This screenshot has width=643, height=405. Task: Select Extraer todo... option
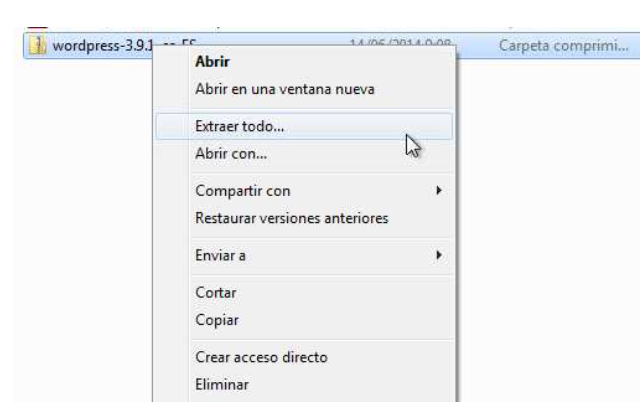pos(304,126)
